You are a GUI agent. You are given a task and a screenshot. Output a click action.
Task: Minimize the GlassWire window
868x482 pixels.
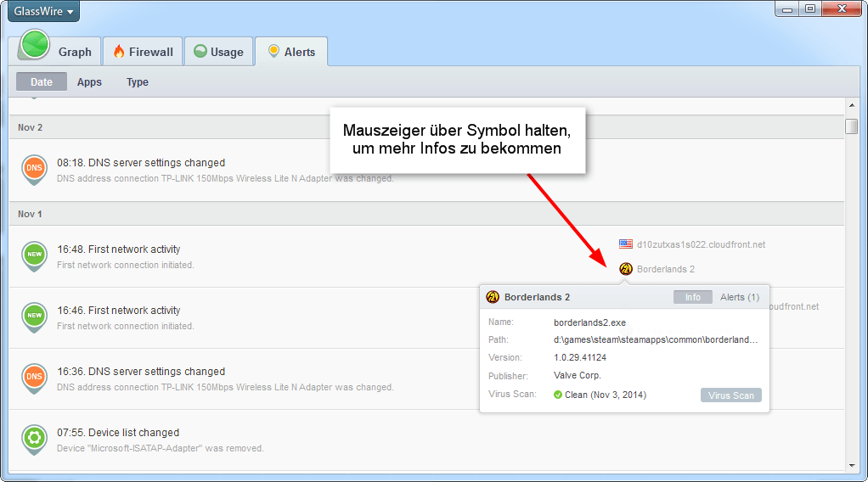point(787,8)
